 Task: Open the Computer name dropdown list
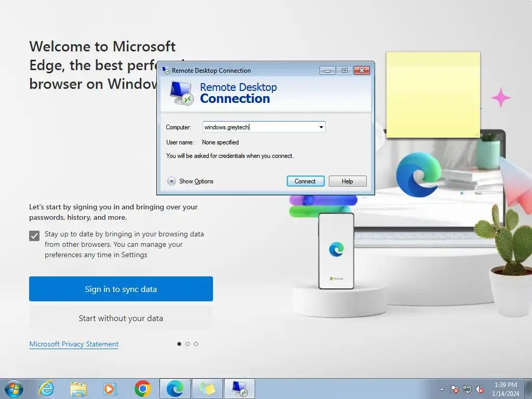point(321,127)
